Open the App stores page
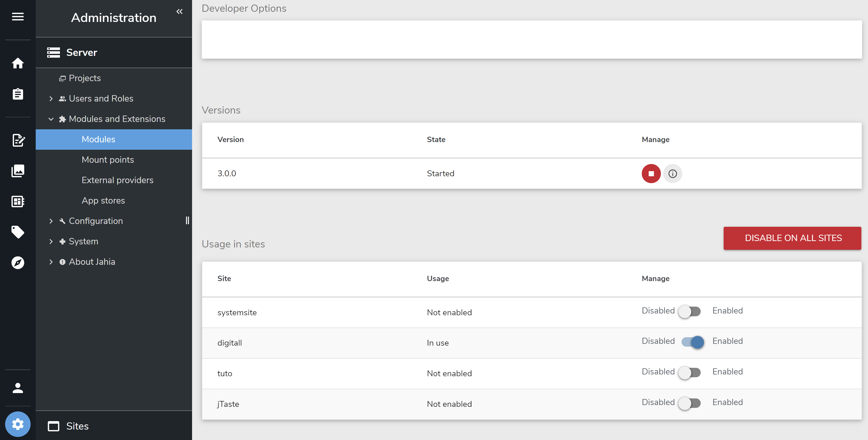This screenshot has height=440, width=868. [104, 200]
